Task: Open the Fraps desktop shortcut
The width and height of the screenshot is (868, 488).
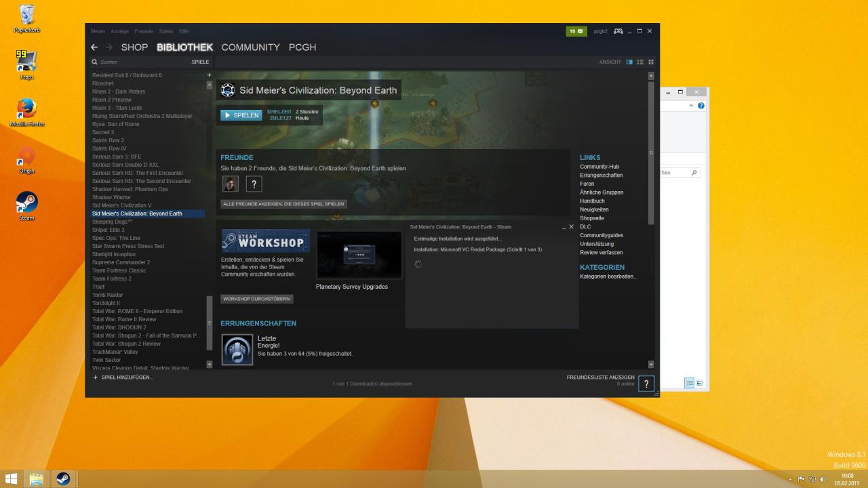Action: (x=26, y=66)
